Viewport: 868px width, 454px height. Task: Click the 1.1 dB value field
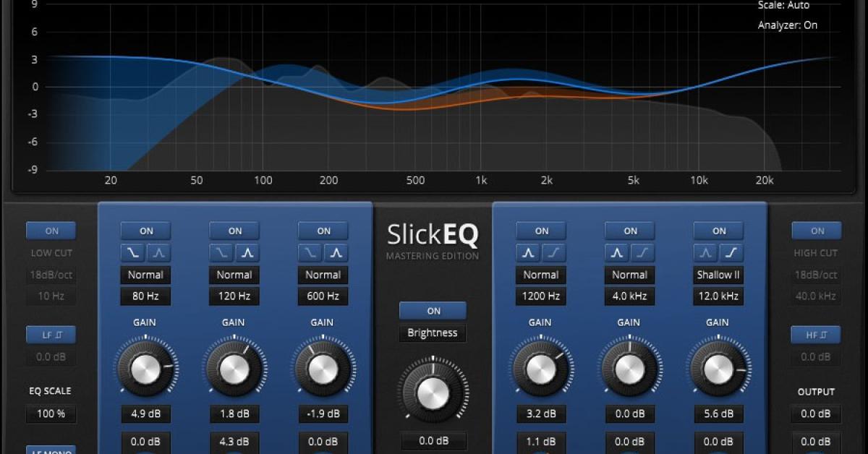coord(542,442)
